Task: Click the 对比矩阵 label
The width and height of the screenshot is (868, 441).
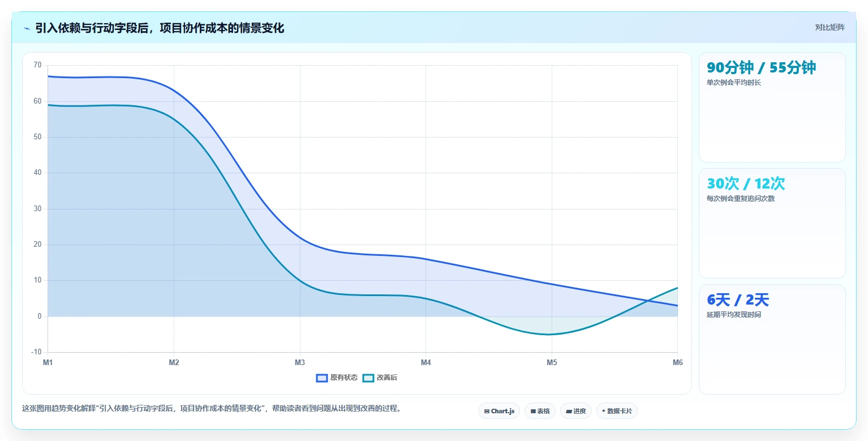Action: 830,27
